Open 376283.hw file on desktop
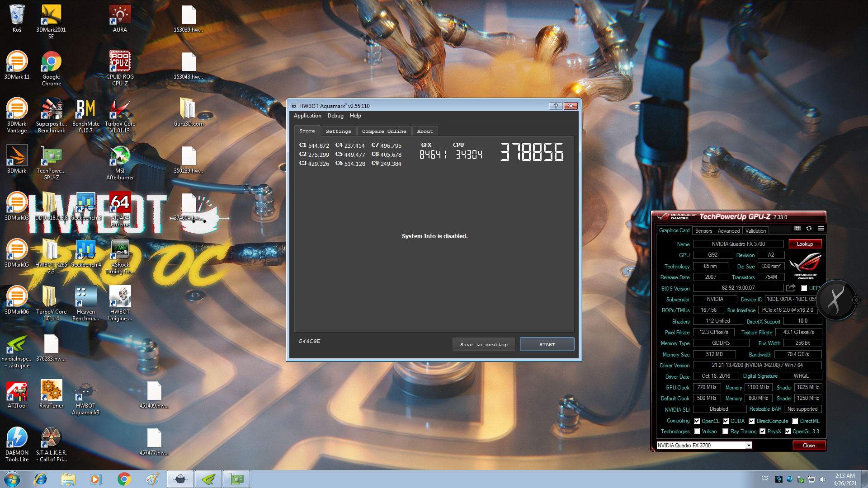This screenshot has width=868, height=488. pyautogui.click(x=51, y=347)
